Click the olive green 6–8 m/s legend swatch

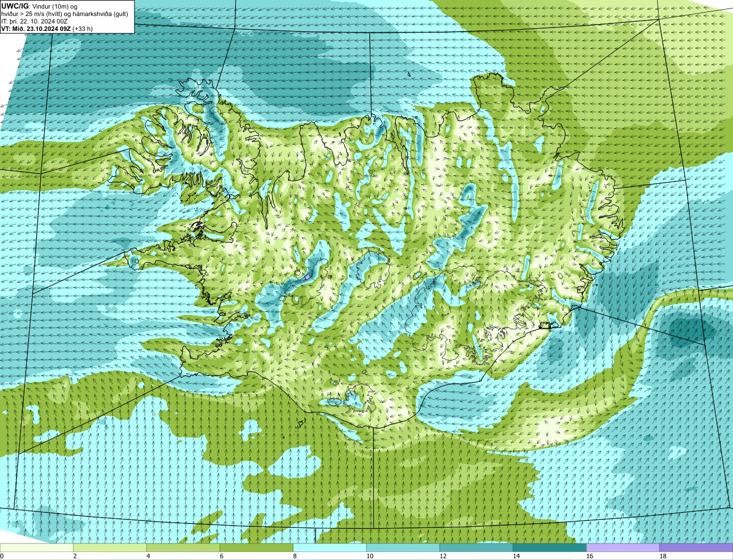click(257, 548)
